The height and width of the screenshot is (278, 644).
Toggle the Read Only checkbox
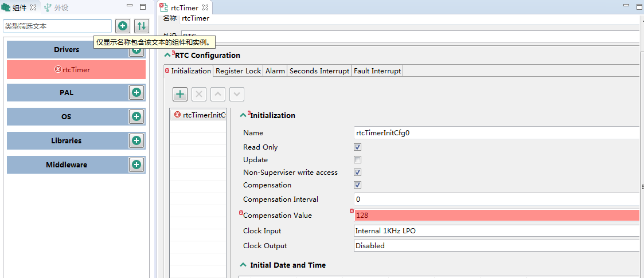[358, 147]
